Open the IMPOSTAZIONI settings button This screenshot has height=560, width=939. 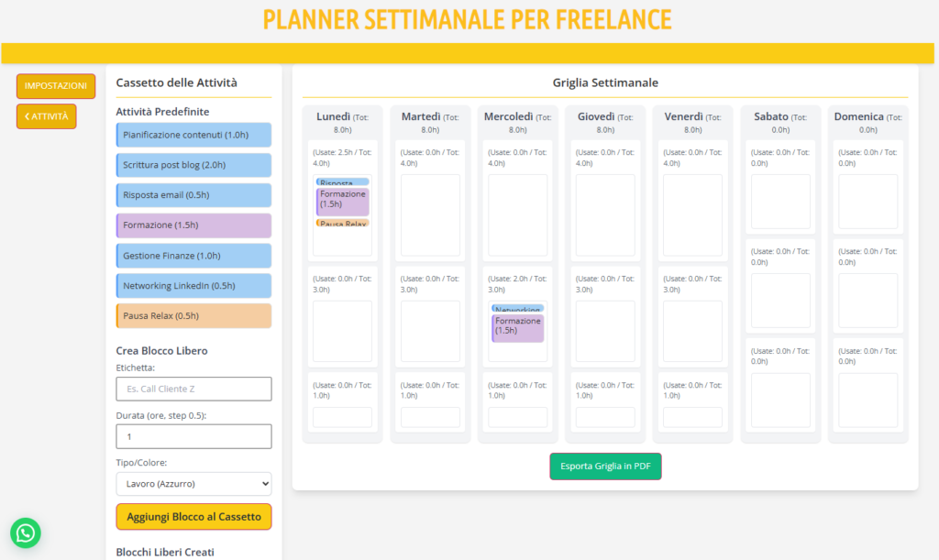pos(56,86)
